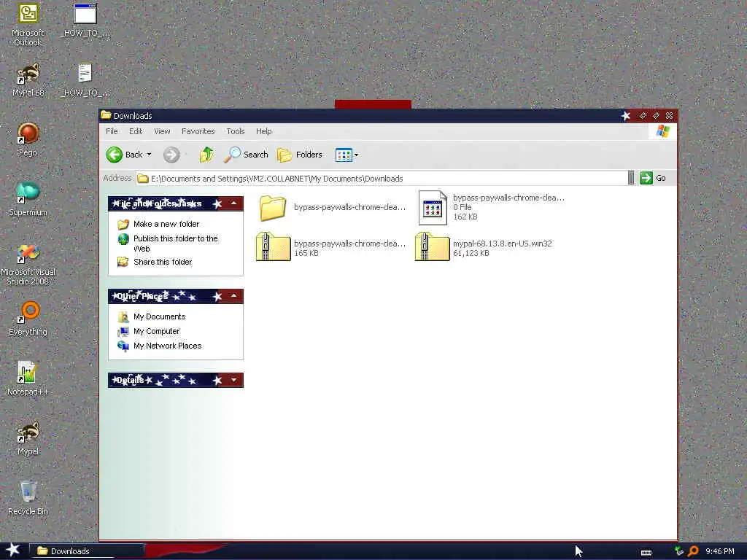Image resolution: width=747 pixels, height=560 pixels.
Task: Collapse the File and Folder Tasks panel
Action: pyautogui.click(x=234, y=203)
